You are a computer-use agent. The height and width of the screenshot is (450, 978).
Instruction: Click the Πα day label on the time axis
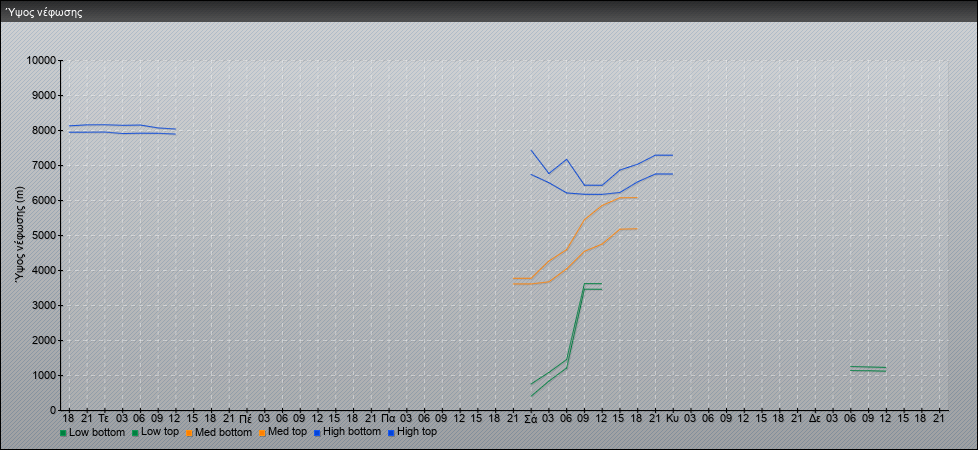click(x=388, y=418)
